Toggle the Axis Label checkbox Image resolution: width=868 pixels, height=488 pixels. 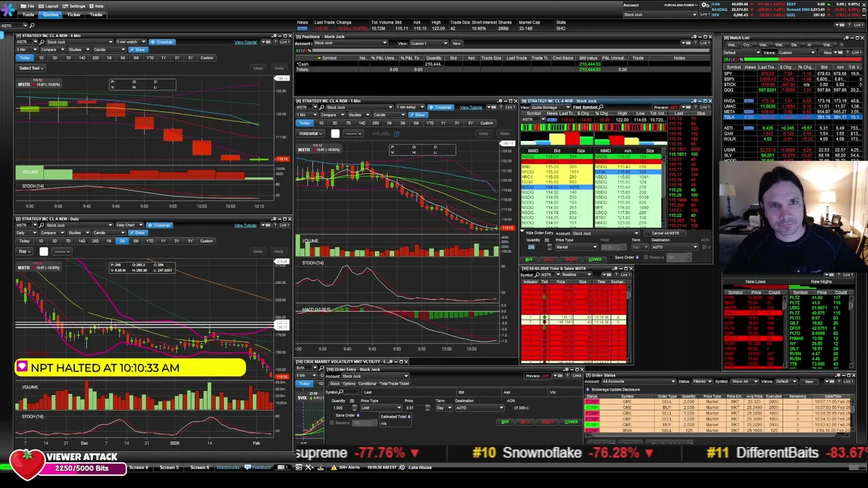(396, 134)
